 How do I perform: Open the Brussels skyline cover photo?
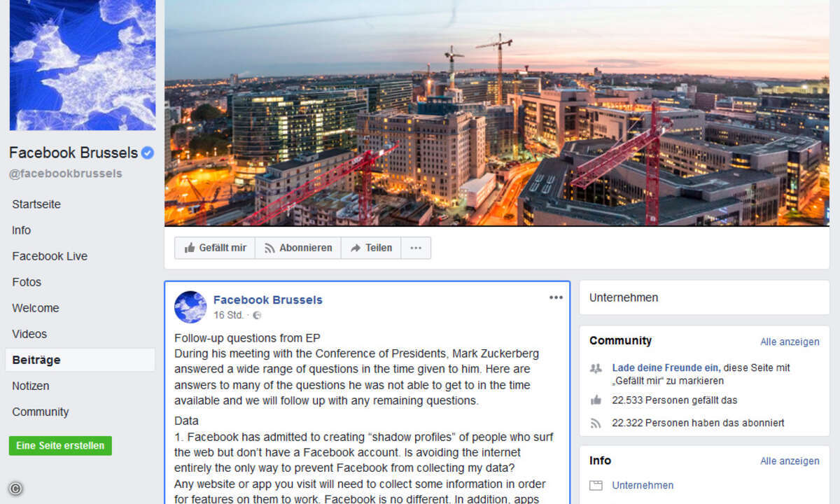[x=497, y=113]
